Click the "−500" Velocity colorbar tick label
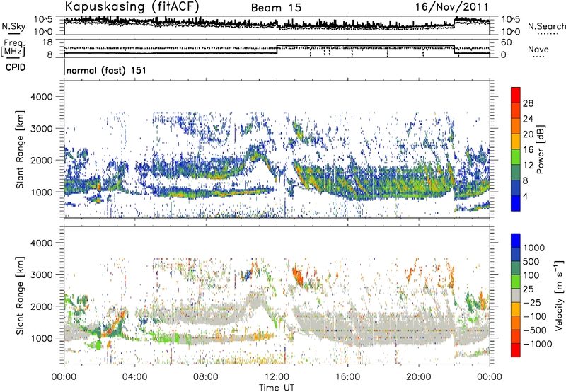Viewport: 566px width, 392px height. pyautogui.click(x=534, y=330)
